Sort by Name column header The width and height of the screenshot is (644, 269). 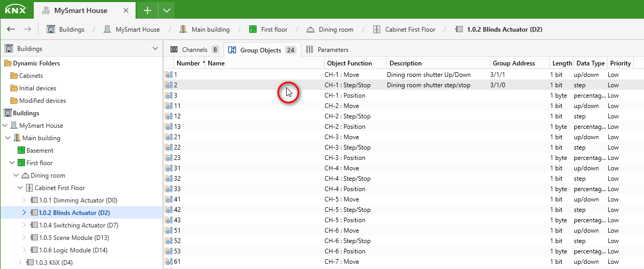[x=265, y=63]
